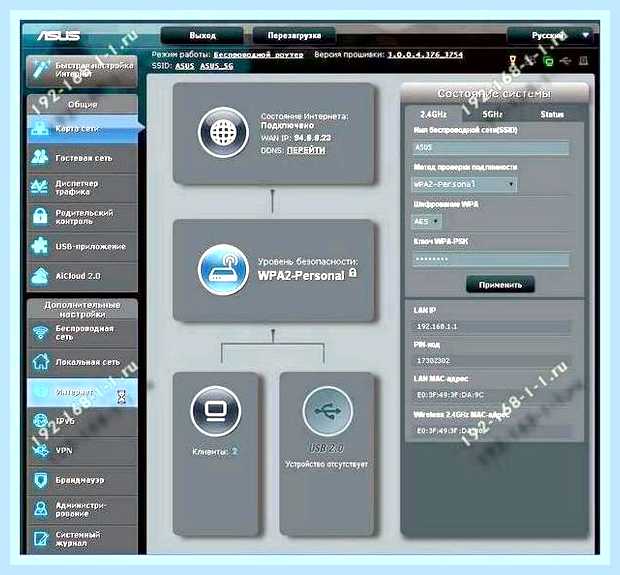620x575 pixels.
Task: Open the Гостевая сеть menu label
Action: (84, 158)
